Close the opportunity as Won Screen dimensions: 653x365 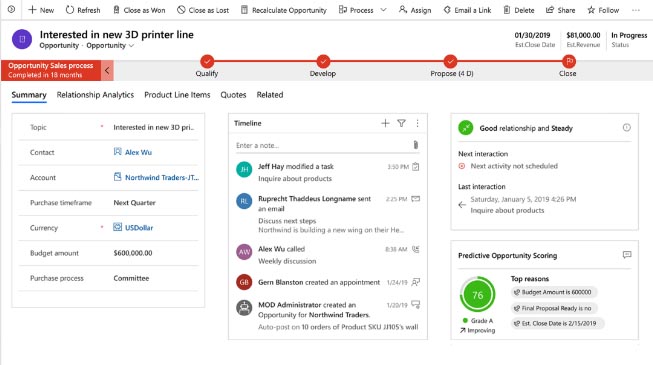click(x=139, y=10)
